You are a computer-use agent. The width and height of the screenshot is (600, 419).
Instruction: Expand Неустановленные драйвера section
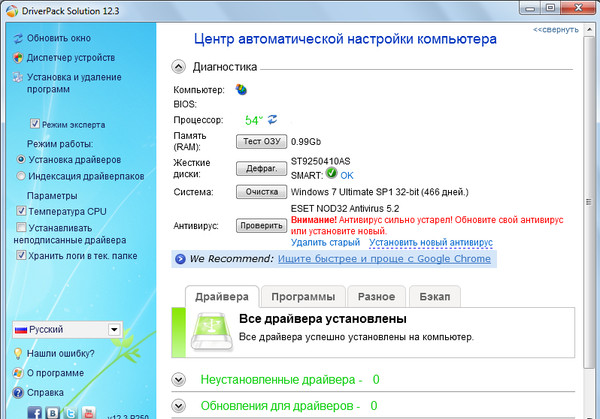click(x=178, y=380)
